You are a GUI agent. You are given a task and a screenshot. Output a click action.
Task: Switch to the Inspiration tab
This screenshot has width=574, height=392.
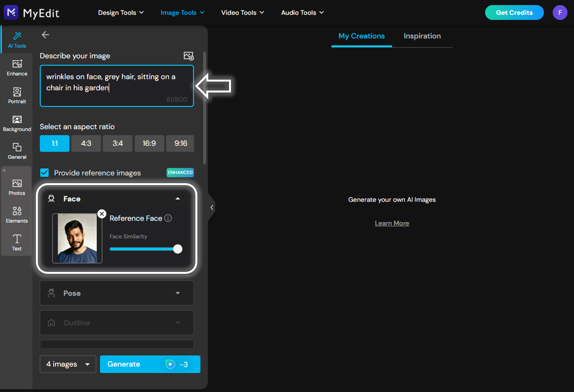pos(422,36)
